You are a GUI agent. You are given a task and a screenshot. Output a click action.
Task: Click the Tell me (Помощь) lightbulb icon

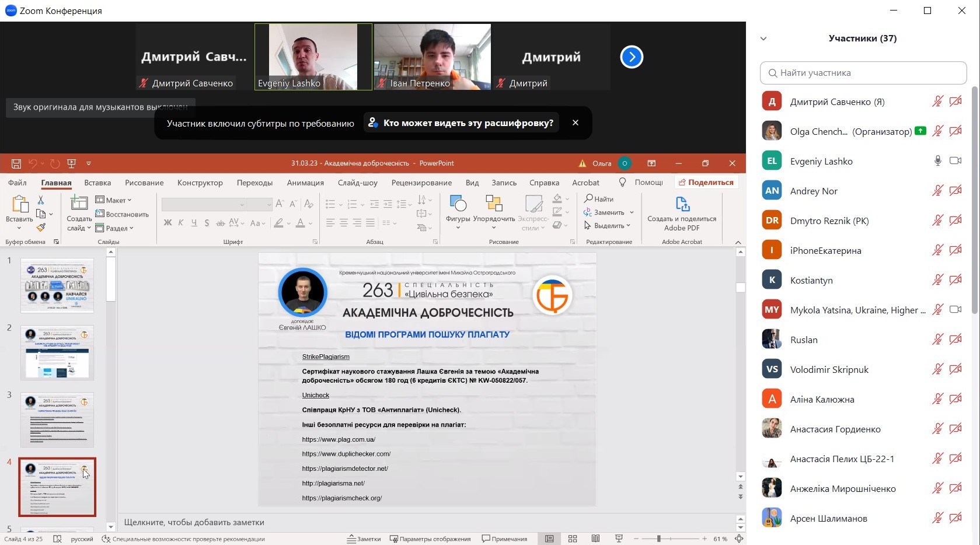pos(622,183)
